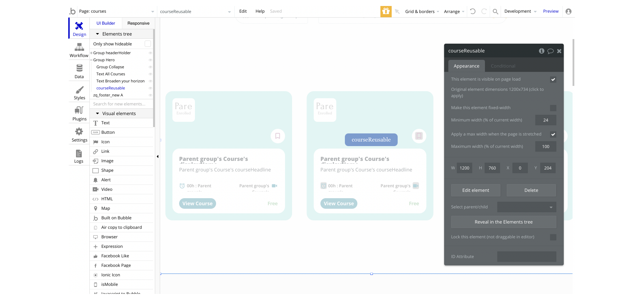Viewport: 644px width, 295px height.
Task: Click the search magnifier icon in toolbar
Action: click(495, 11)
